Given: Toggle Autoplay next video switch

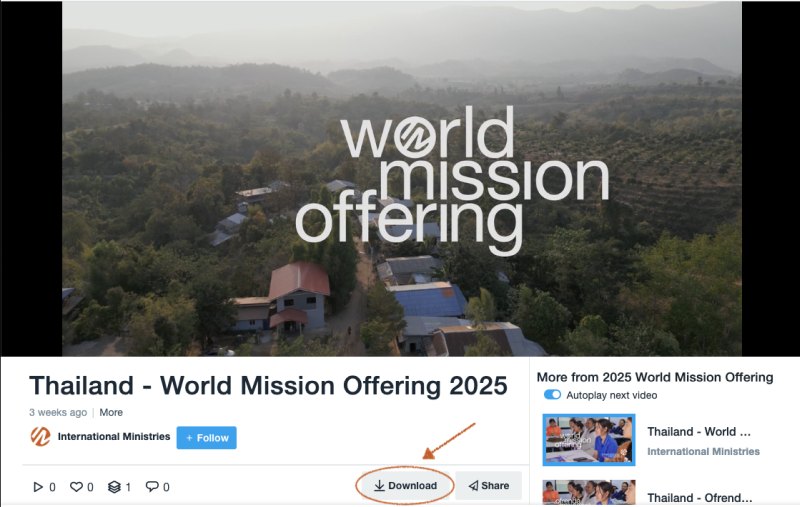Looking at the screenshot, I should [552, 395].
